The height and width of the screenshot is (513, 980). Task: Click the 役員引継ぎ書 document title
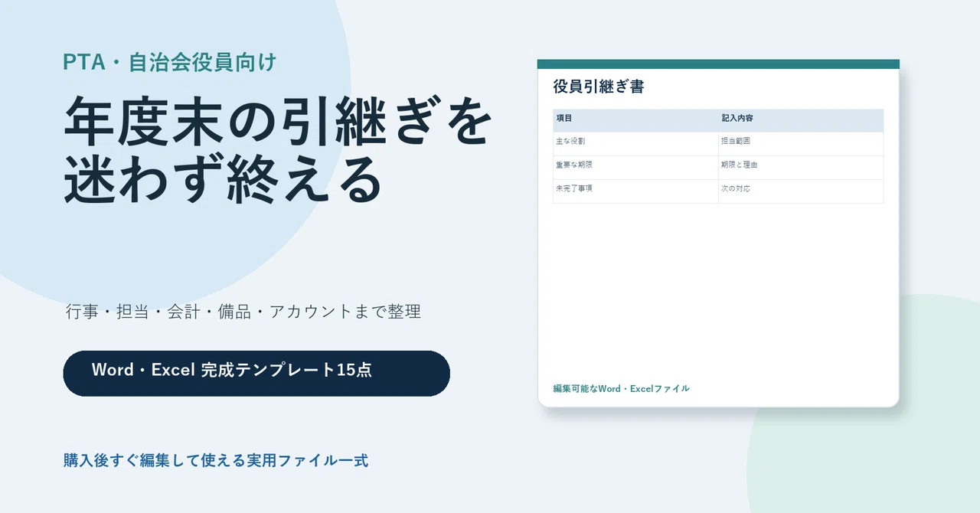coord(599,87)
